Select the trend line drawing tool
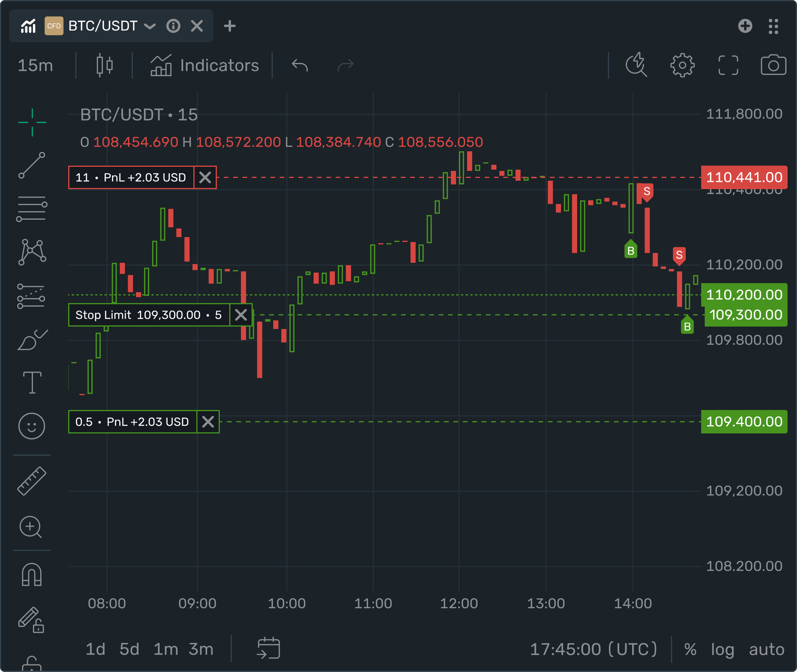Image resolution: width=797 pixels, height=672 pixels. pyautogui.click(x=32, y=165)
